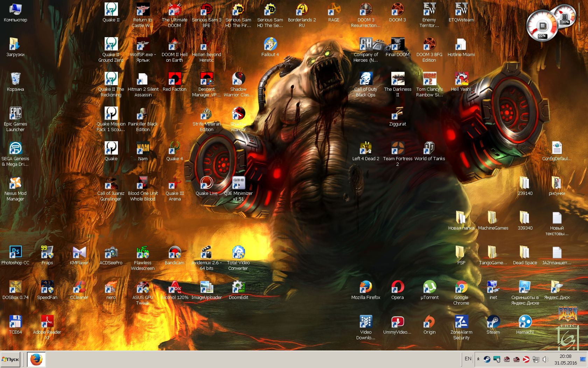The width and height of the screenshot is (588, 368).
Task: Open Call of Duty Black Ops shortcut
Action: [x=366, y=84]
